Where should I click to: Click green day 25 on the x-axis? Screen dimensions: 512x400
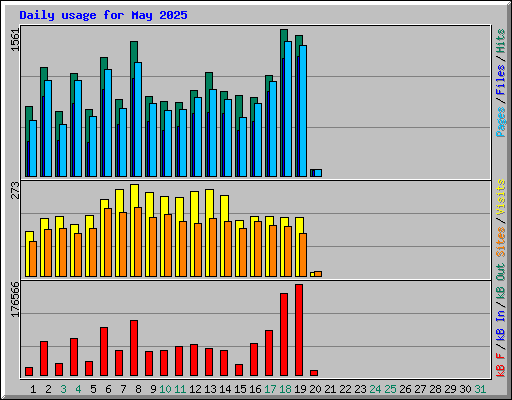tap(390, 389)
